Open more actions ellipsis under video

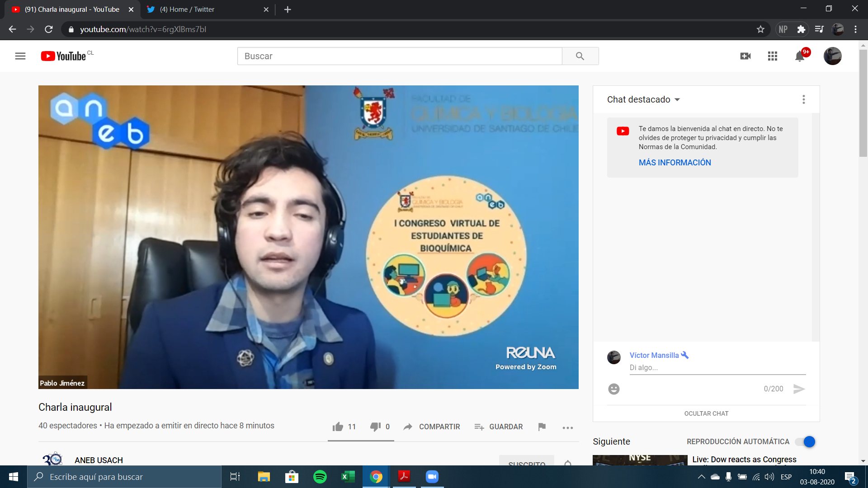[x=568, y=427]
